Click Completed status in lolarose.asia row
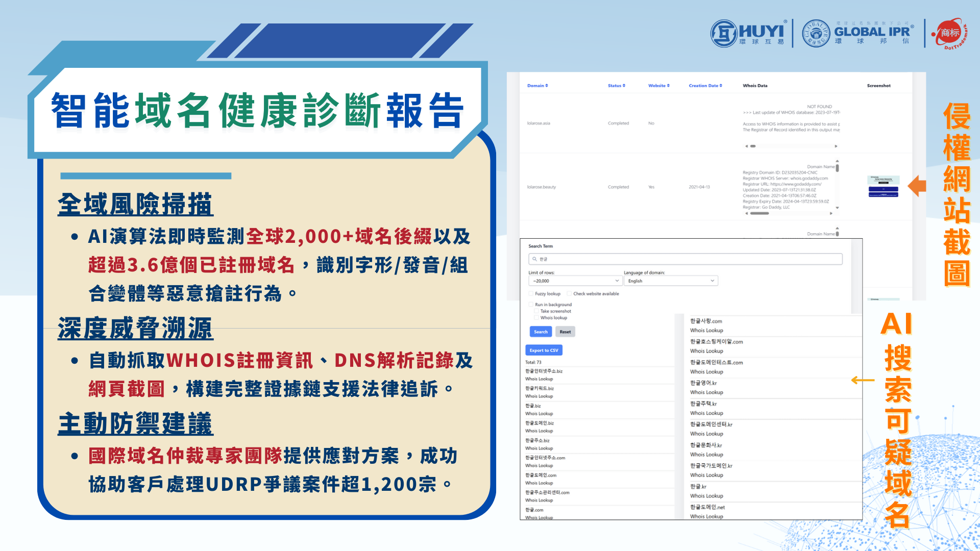 tap(618, 123)
